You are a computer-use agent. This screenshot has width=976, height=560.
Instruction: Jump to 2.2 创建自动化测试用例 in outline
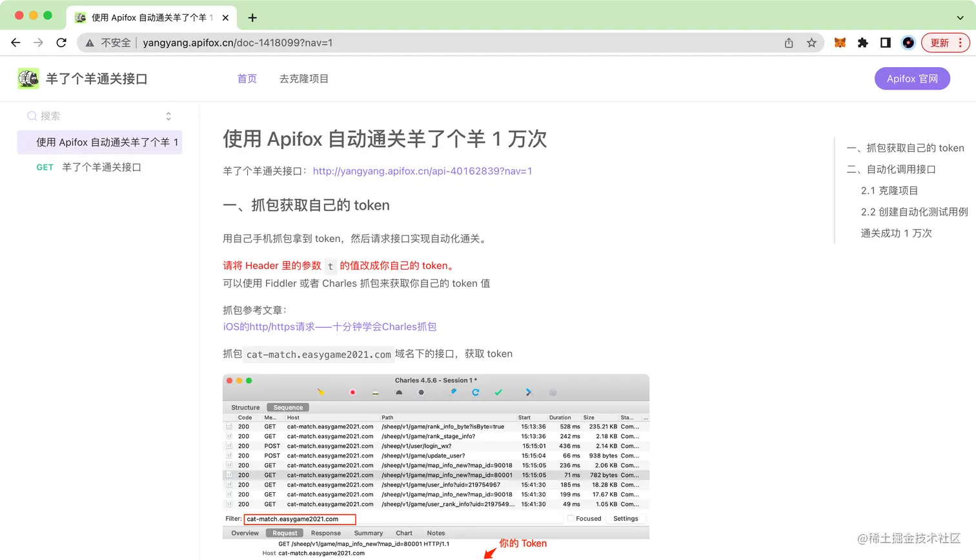coord(914,212)
